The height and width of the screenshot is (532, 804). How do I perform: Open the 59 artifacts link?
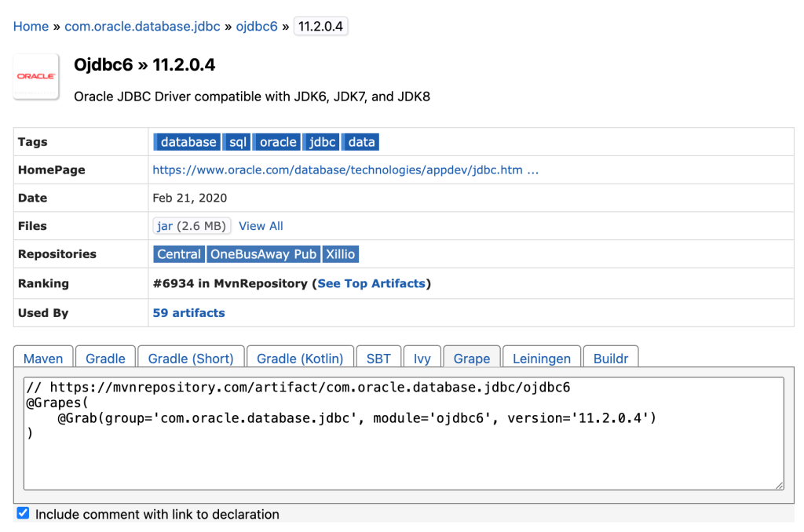(x=188, y=312)
